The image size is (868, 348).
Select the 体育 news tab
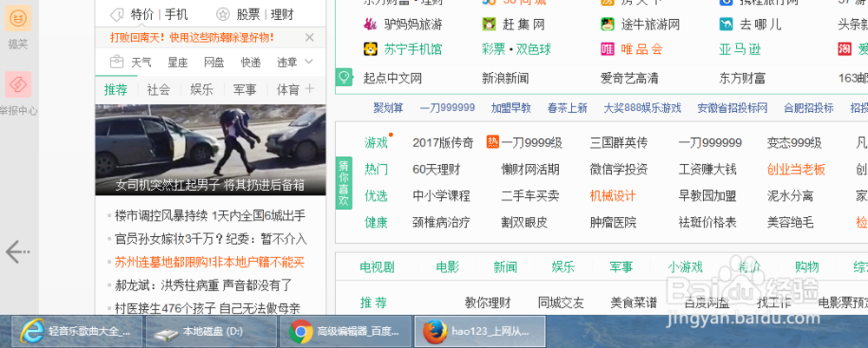click(288, 89)
